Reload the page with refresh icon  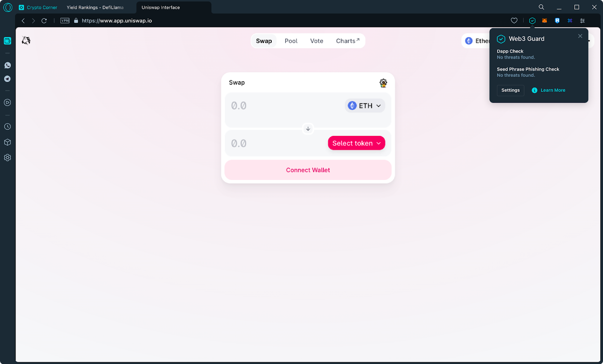pyautogui.click(x=44, y=21)
